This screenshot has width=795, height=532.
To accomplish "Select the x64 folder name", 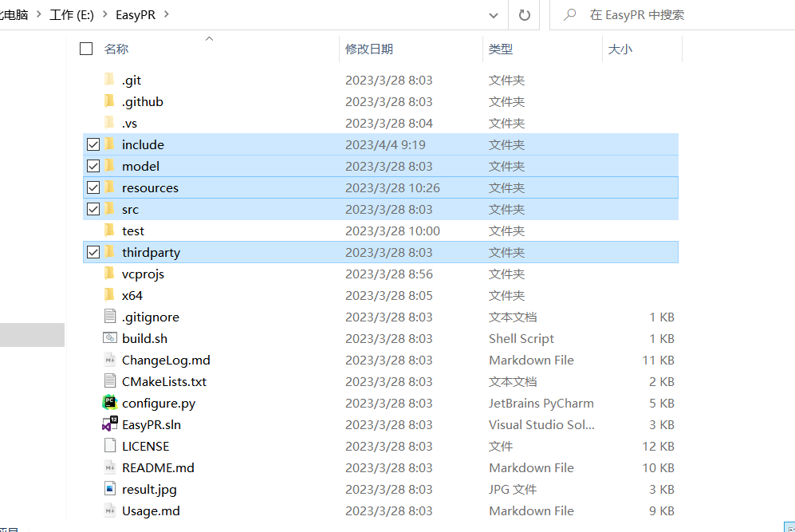I will click(132, 296).
